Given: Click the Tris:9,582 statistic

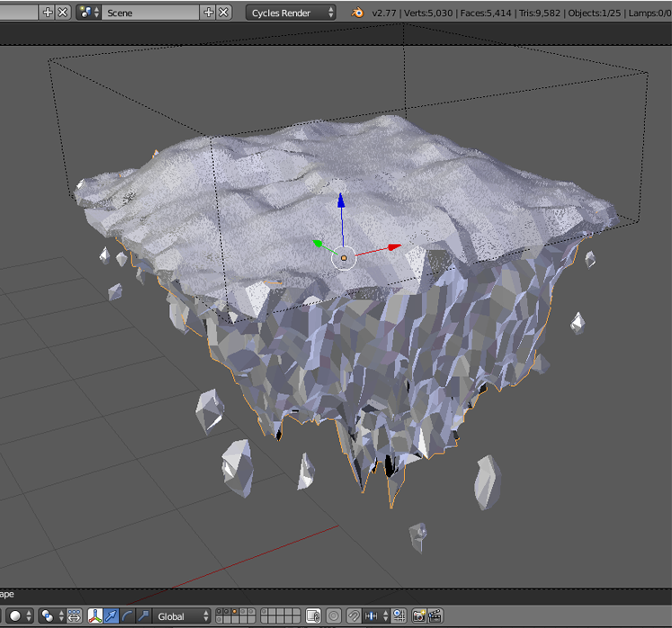Looking at the screenshot, I should point(540,13).
